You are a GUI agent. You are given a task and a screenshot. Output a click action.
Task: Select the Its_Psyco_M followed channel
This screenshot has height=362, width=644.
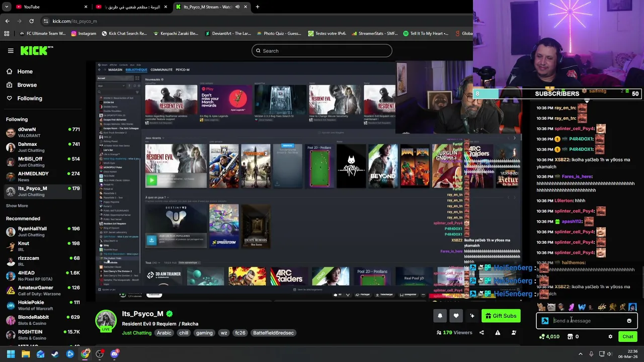click(x=43, y=192)
